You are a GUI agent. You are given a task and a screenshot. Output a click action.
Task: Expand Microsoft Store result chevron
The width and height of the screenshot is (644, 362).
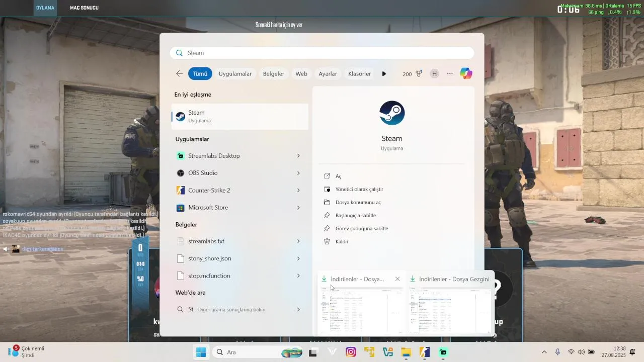coord(298,208)
